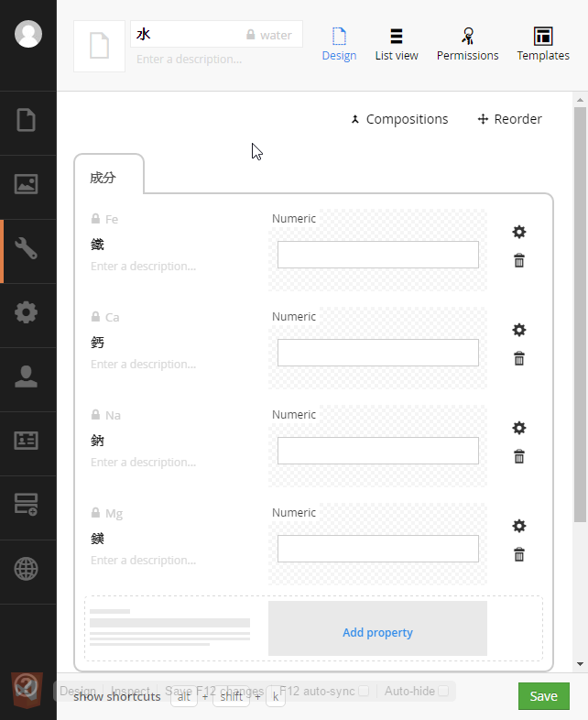588x720 pixels.
Task: Click the 鐵 property name
Action: pos(97,244)
